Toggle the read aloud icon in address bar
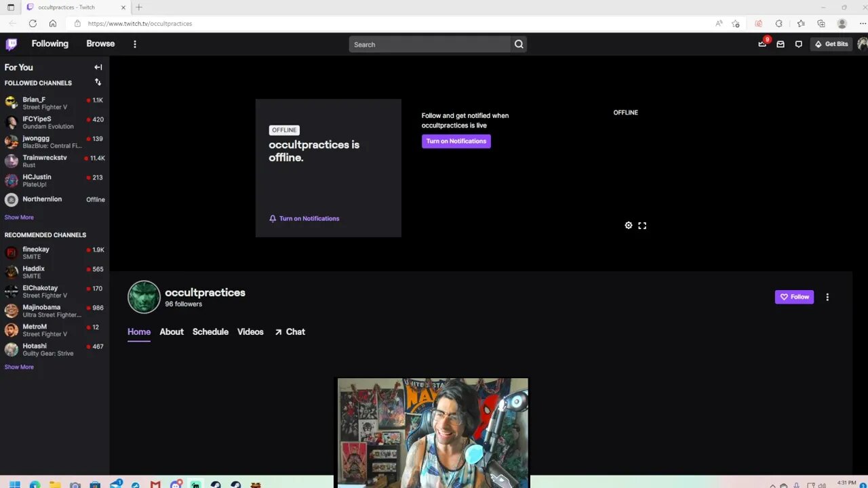This screenshot has width=868, height=488. 719,23
